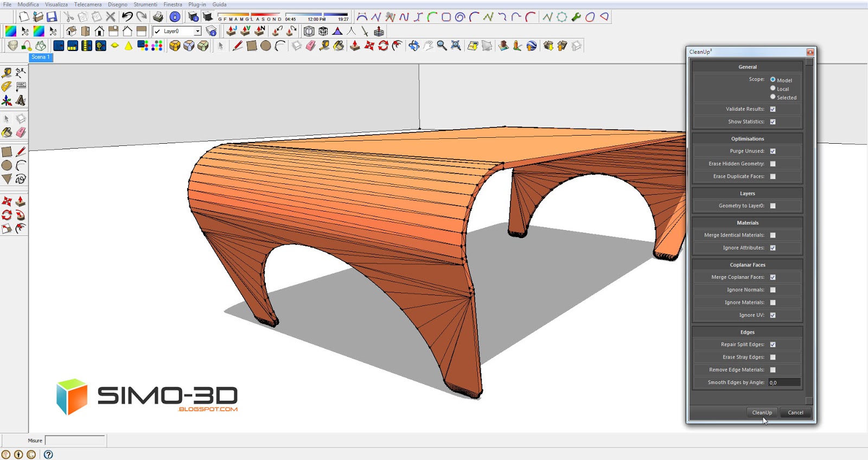Select the Dimension tool
Viewport: 868px width, 460px height.
[21, 72]
